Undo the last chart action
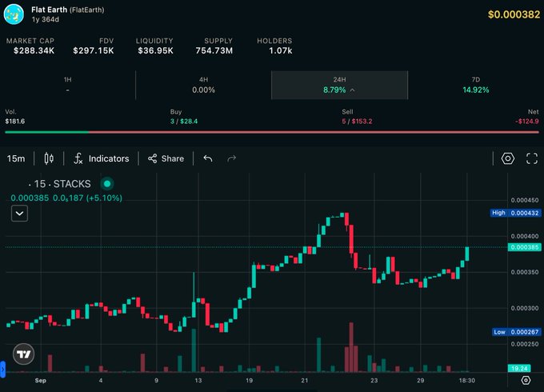 click(x=208, y=158)
